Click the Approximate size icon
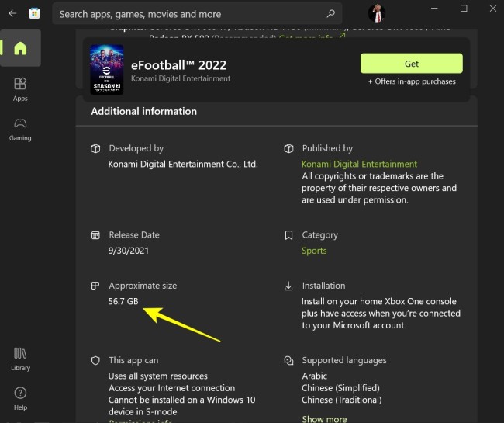This screenshot has width=504, height=423. point(95,286)
